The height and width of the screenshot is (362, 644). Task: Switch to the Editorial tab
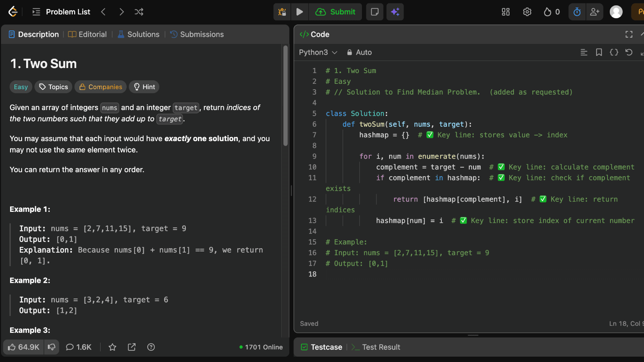click(88, 35)
